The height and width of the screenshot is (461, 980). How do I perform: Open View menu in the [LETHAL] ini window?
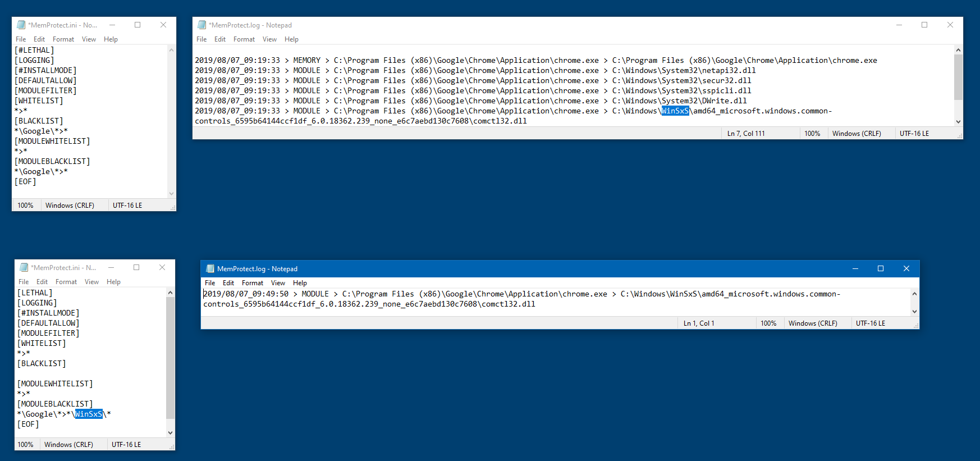coord(91,282)
